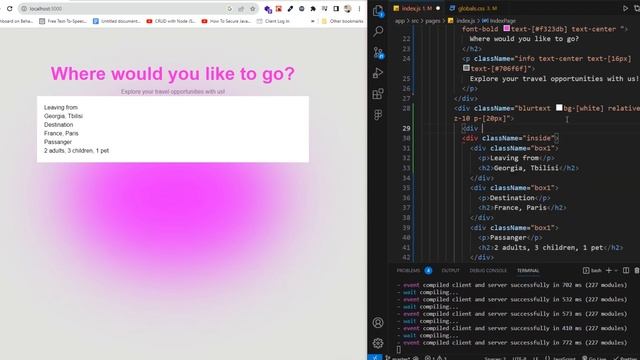The width and height of the screenshot is (640, 360).
Task: Toggle the Chrome side panel icon
Action: [336, 9]
